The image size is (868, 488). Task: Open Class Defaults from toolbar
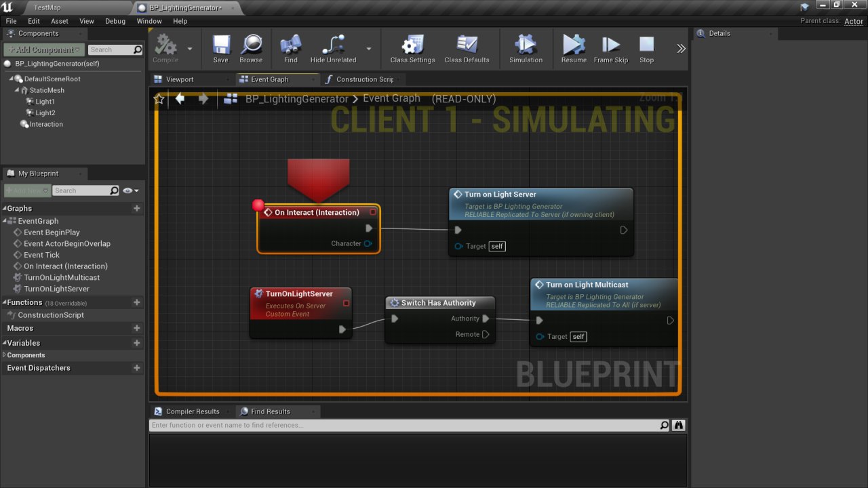tap(467, 49)
